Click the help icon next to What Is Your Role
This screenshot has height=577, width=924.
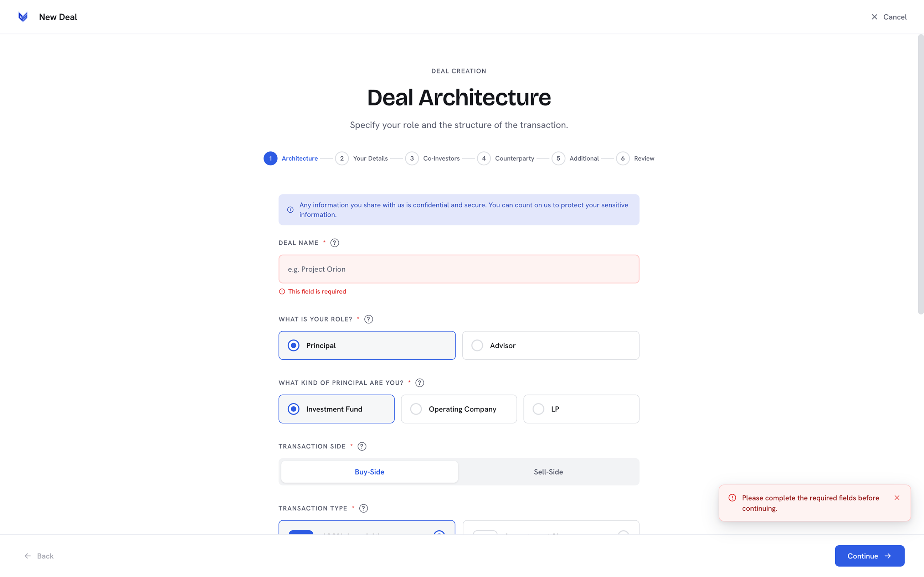(369, 319)
